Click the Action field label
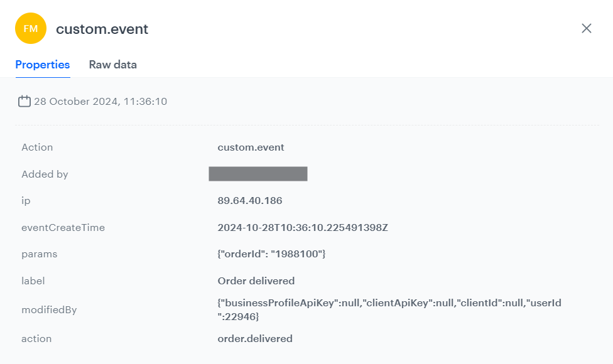This screenshot has height=364, width=613. pyautogui.click(x=37, y=147)
